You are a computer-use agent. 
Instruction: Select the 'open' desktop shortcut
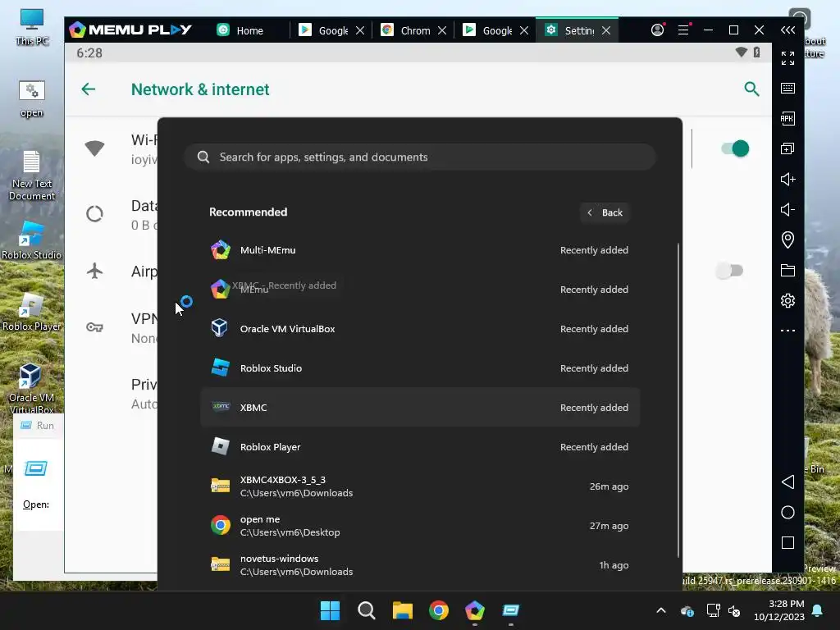(x=32, y=99)
